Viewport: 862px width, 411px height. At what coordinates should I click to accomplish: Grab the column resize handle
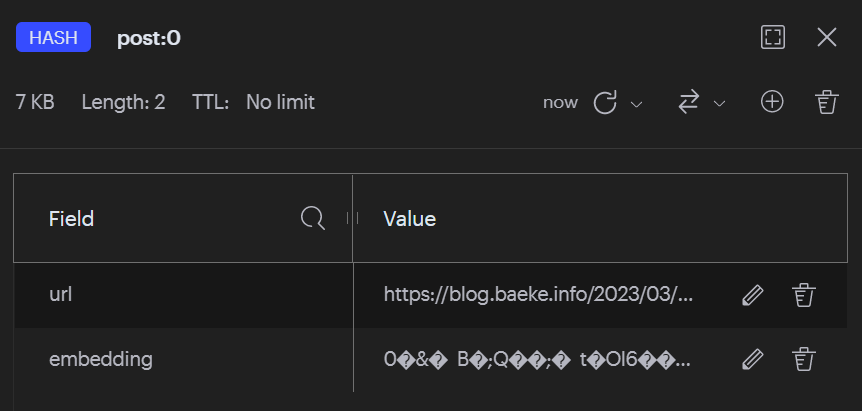352,218
